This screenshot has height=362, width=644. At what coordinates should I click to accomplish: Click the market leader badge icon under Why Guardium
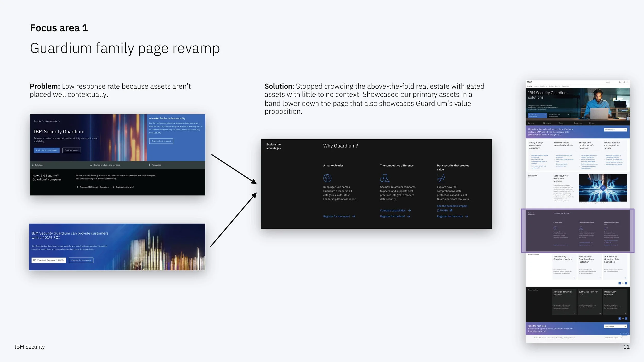click(327, 178)
